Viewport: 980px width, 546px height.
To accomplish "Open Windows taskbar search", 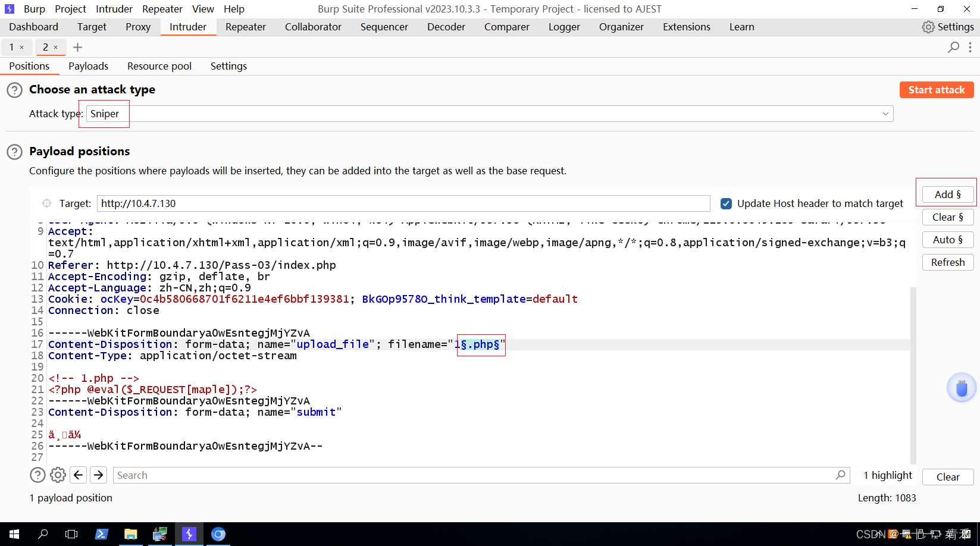I will click(43, 534).
